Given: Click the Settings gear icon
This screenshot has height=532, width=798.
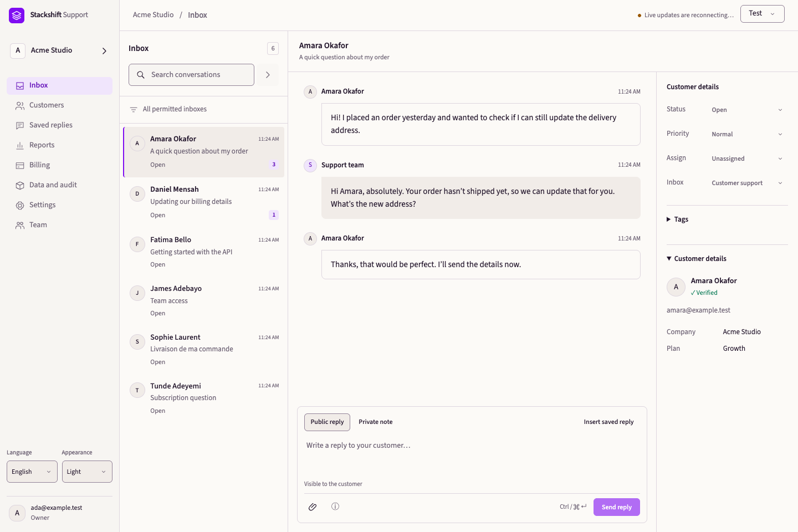Looking at the screenshot, I should coord(20,205).
